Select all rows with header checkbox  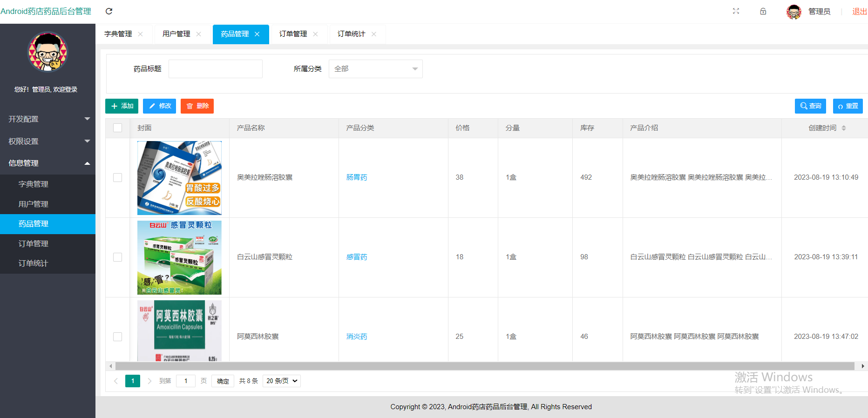pos(118,128)
